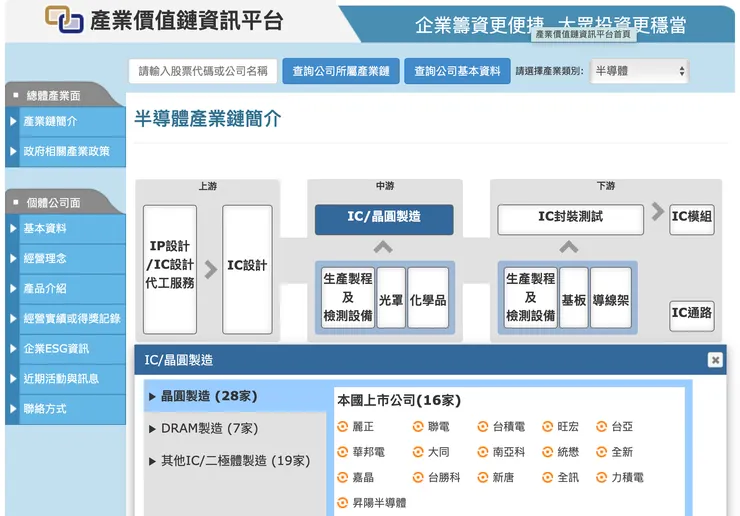Select the 基板 box
The width and height of the screenshot is (740, 516).
click(x=574, y=298)
